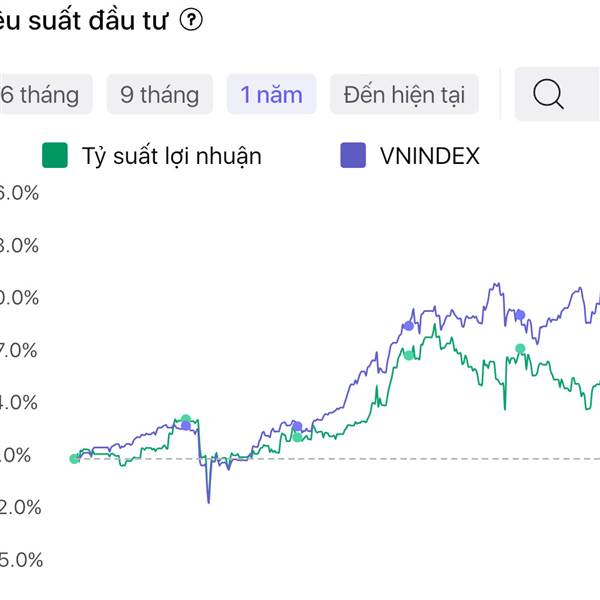Click the purple VNINDEX legend swatch
This screenshot has width=600, height=600.
[353, 156]
